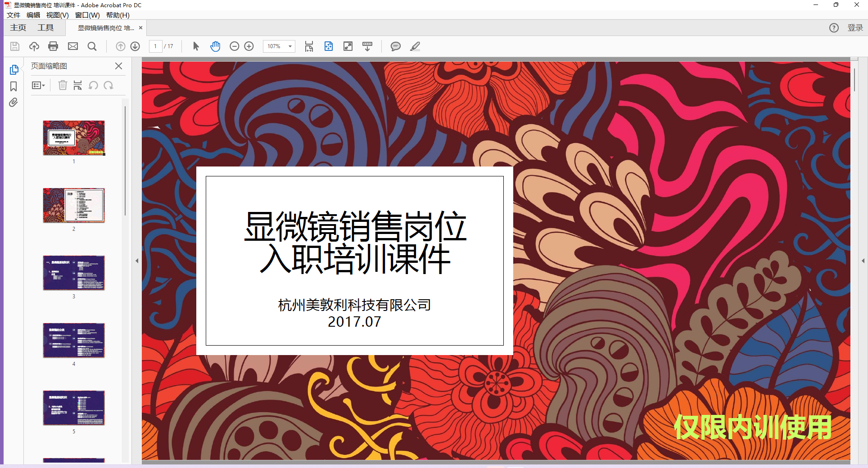The width and height of the screenshot is (868, 468).
Task: Collapse the left navigation pane arrow
Action: click(137, 261)
